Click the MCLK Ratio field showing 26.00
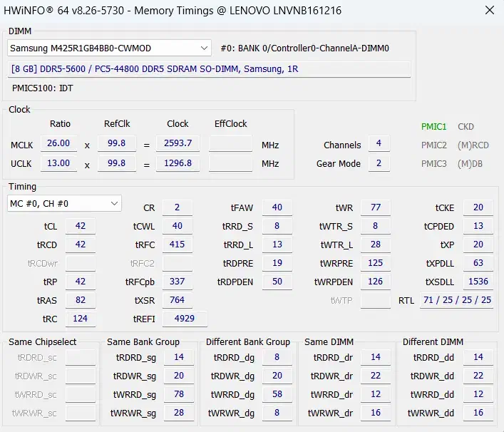 58,143
